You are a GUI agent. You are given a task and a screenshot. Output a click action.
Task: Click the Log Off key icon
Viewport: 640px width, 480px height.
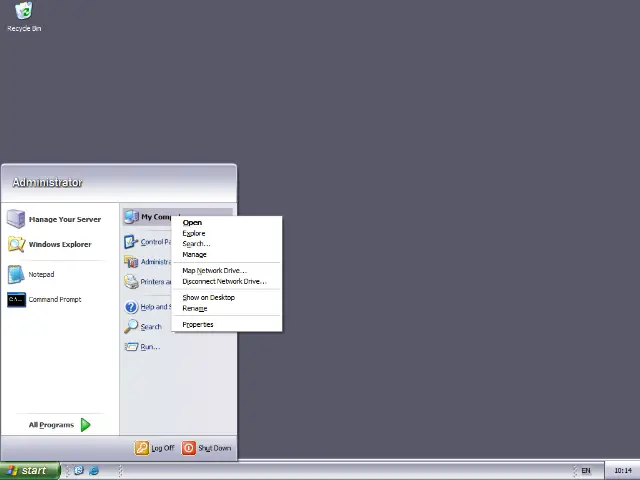point(142,448)
